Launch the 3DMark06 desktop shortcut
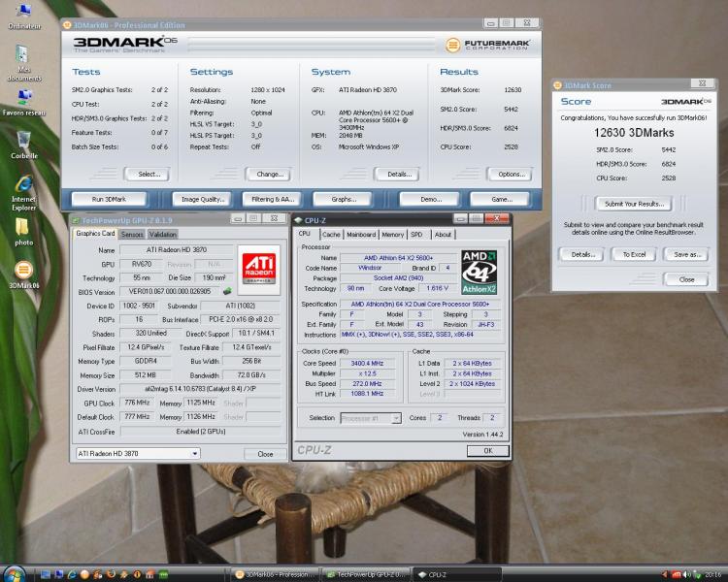The image size is (728, 582). click(23, 275)
